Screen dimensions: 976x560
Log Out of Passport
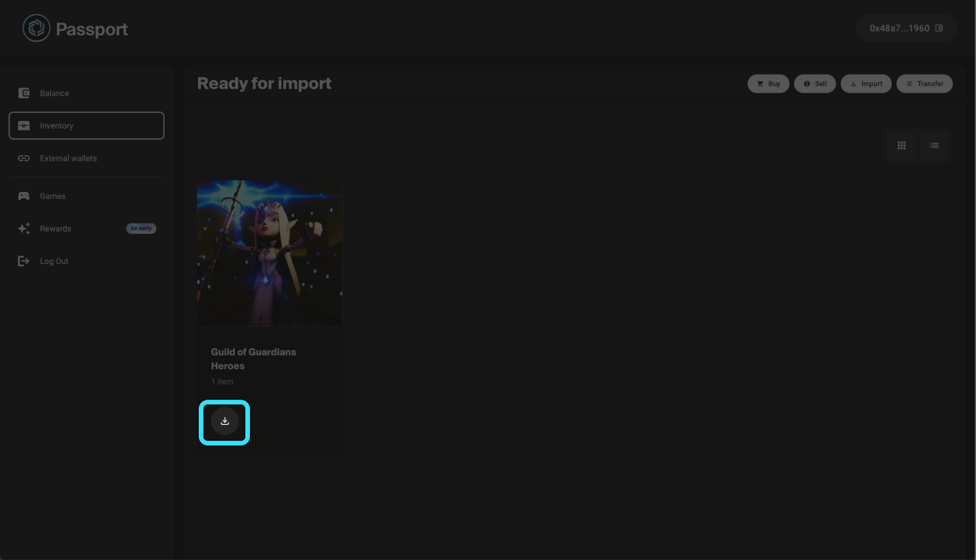point(87,261)
